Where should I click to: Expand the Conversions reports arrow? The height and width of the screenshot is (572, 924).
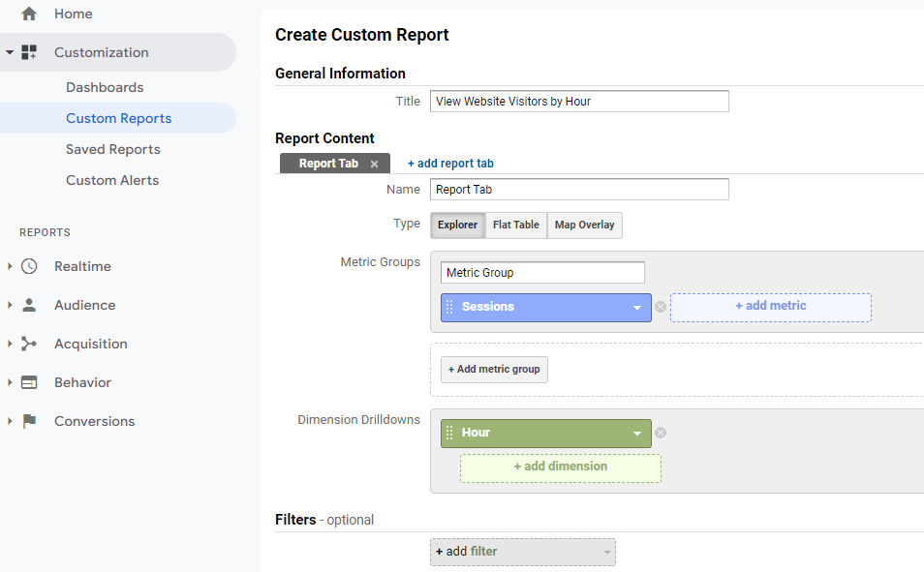[x=10, y=421]
